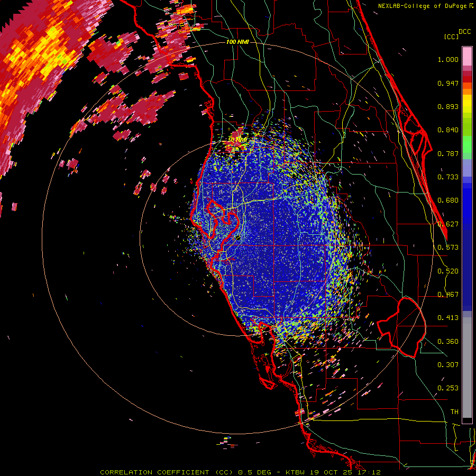
Task: Select the 0.680 legend value
Action: [448, 200]
